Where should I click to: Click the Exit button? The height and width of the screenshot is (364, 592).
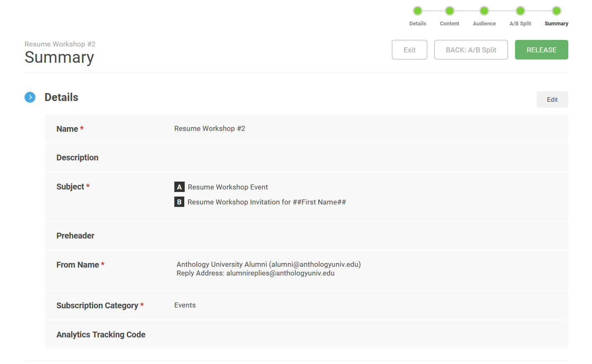tap(409, 50)
